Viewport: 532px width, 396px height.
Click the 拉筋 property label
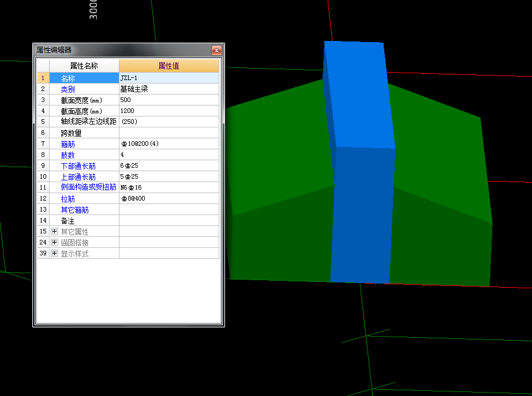68,199
